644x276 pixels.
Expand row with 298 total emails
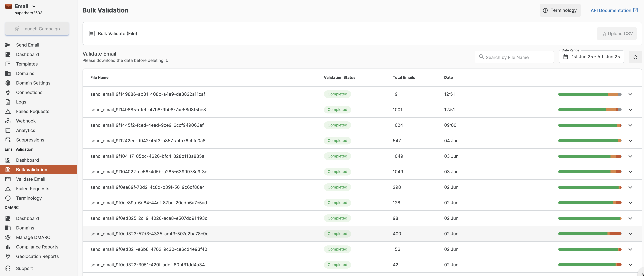630,187
